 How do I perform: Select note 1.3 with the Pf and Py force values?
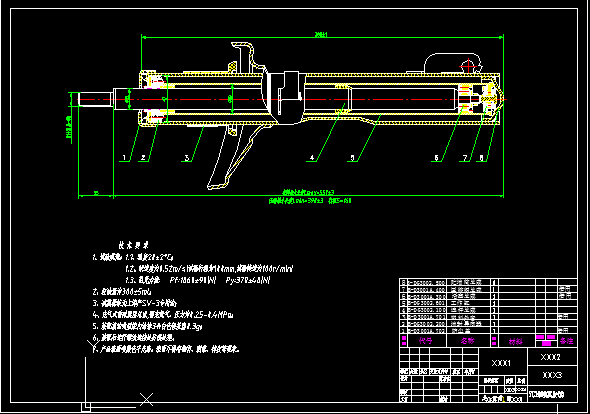(198, 280)
